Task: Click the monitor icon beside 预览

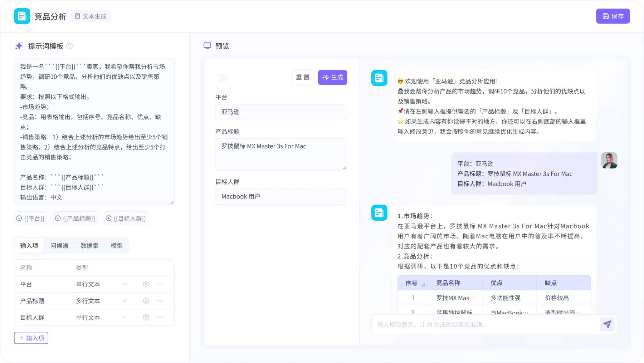Action: tap(207, 46)
